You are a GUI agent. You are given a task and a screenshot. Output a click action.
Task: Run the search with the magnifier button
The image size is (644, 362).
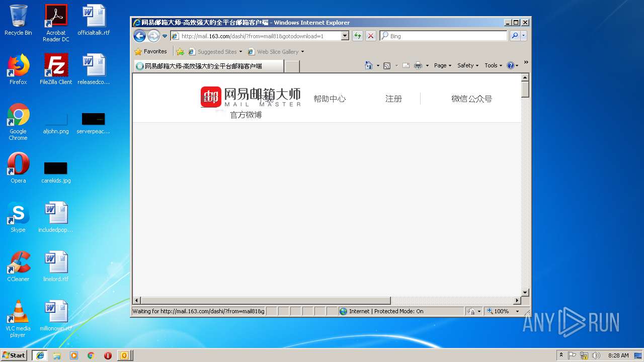click(514, 36)
